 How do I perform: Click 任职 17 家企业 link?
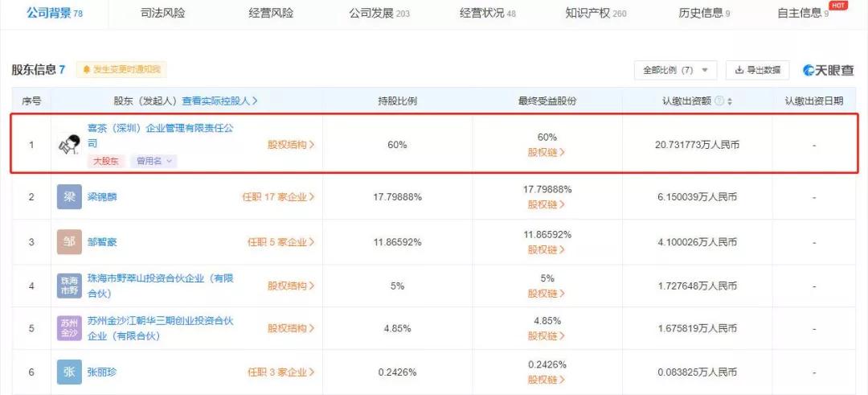(x=278, y=196)
